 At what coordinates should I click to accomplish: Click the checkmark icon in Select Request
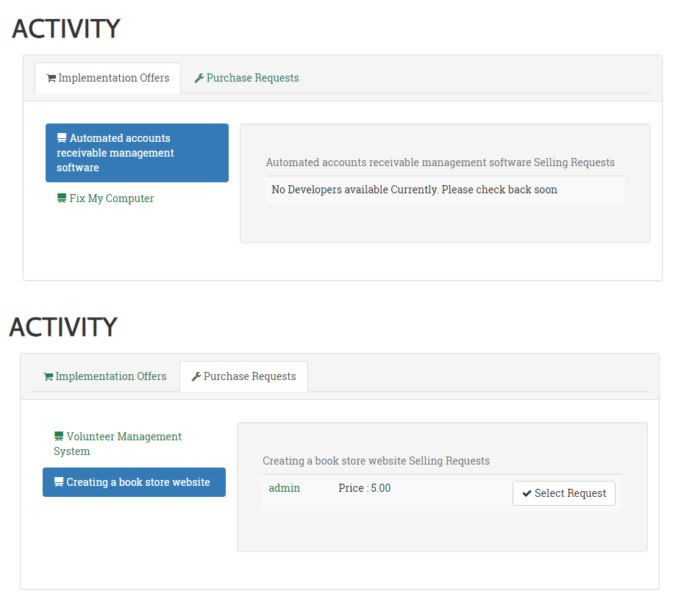[527, 493]
